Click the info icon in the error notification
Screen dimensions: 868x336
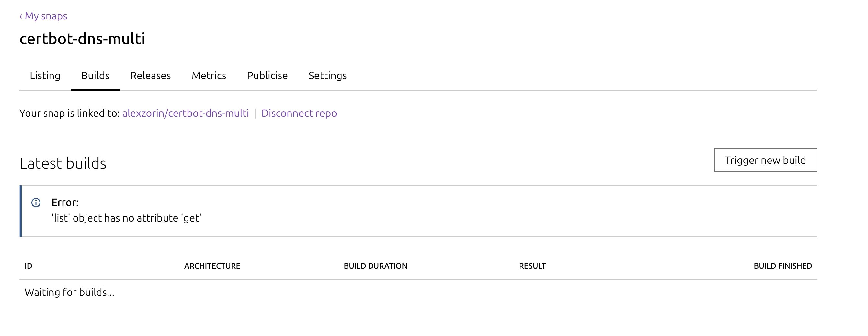36,202
